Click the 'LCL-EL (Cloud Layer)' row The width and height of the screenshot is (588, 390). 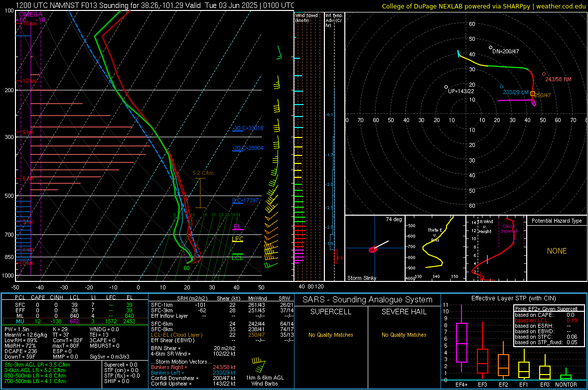point(222,335)
